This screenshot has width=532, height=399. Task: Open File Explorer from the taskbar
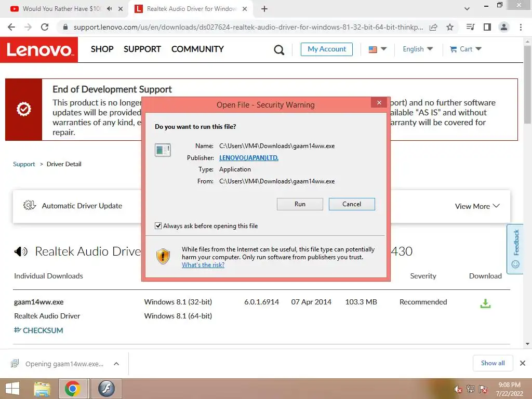(x=42, y=389)
